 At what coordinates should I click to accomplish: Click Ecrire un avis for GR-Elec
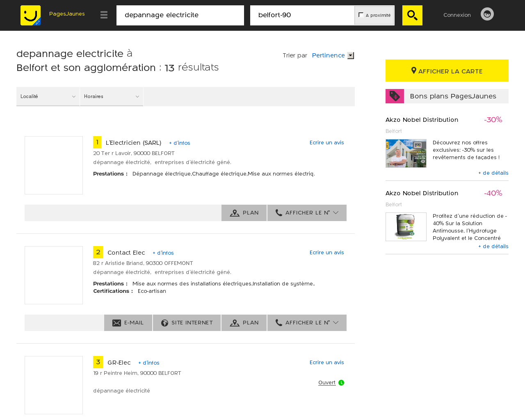327,363
